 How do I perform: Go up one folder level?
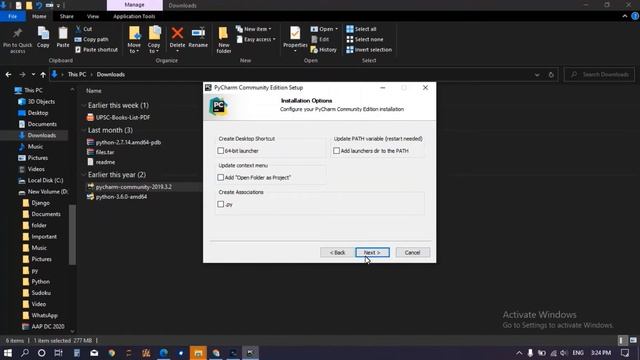click(x=43, y=74)
